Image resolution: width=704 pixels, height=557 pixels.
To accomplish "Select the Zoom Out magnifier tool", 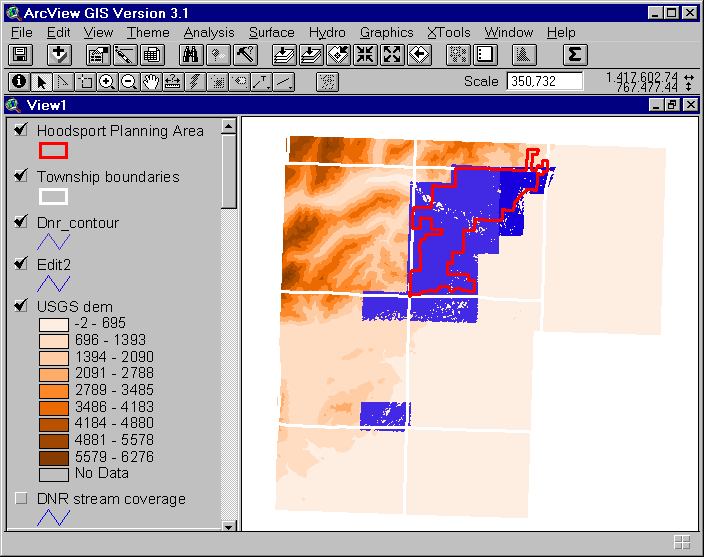I will click(x=129, y=82).
